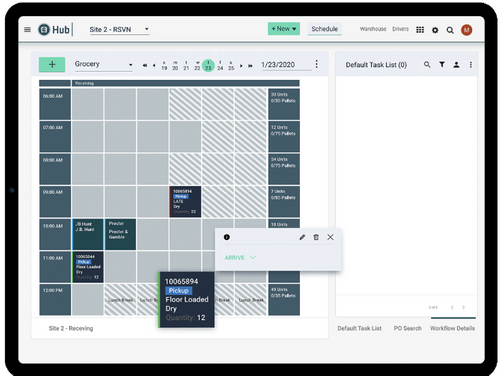Search within Default Task List
The image size is (500, 376).
pyautogui.click(x=427, y=64)
